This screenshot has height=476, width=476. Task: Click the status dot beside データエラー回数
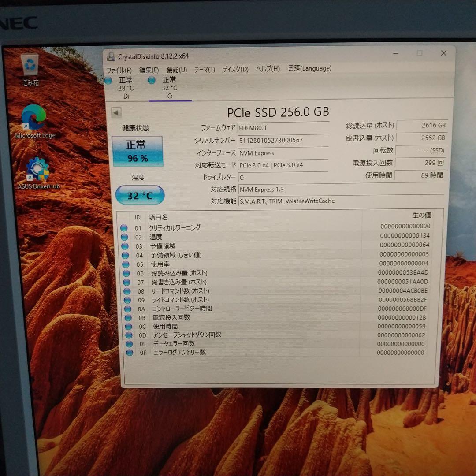129,344
